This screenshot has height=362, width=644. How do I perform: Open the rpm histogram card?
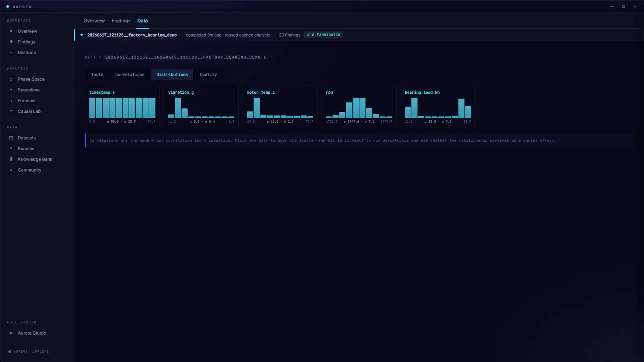click(359, 107)
